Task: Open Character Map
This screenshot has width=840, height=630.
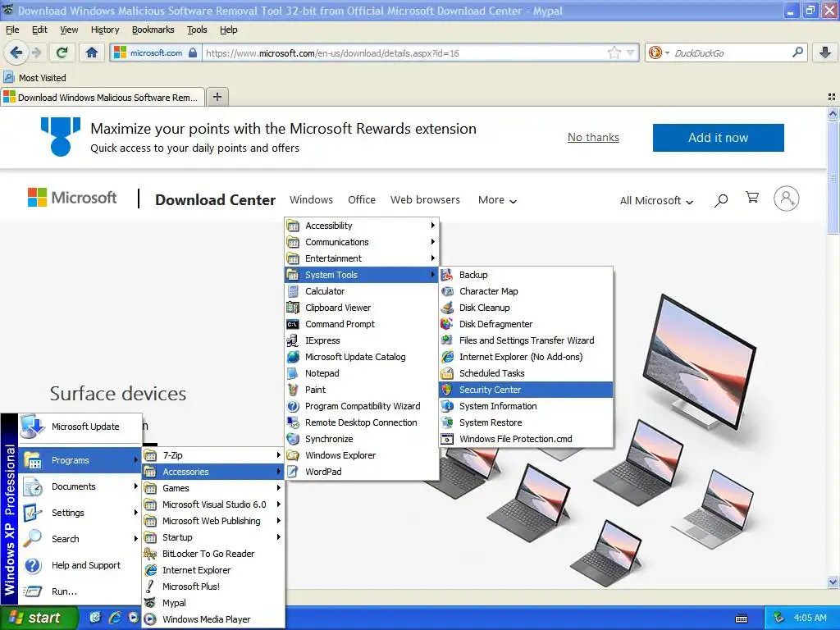Action: pyautogui.click(x=526, y=291)
